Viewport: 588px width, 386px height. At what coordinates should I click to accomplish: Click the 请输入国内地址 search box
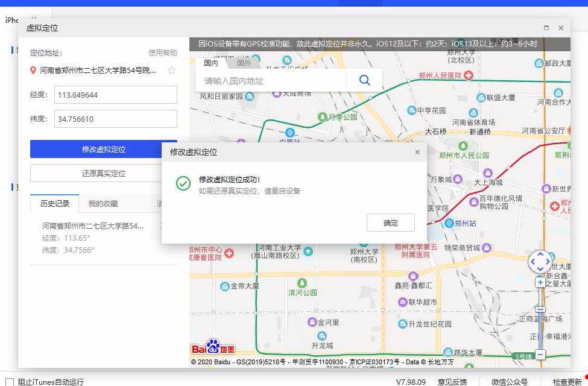tap(271, 81)
